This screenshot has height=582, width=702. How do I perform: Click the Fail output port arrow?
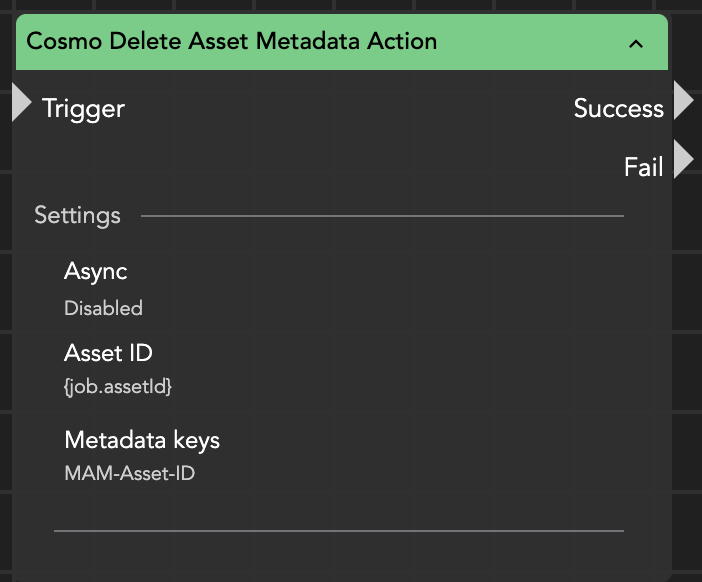point(683,160)
